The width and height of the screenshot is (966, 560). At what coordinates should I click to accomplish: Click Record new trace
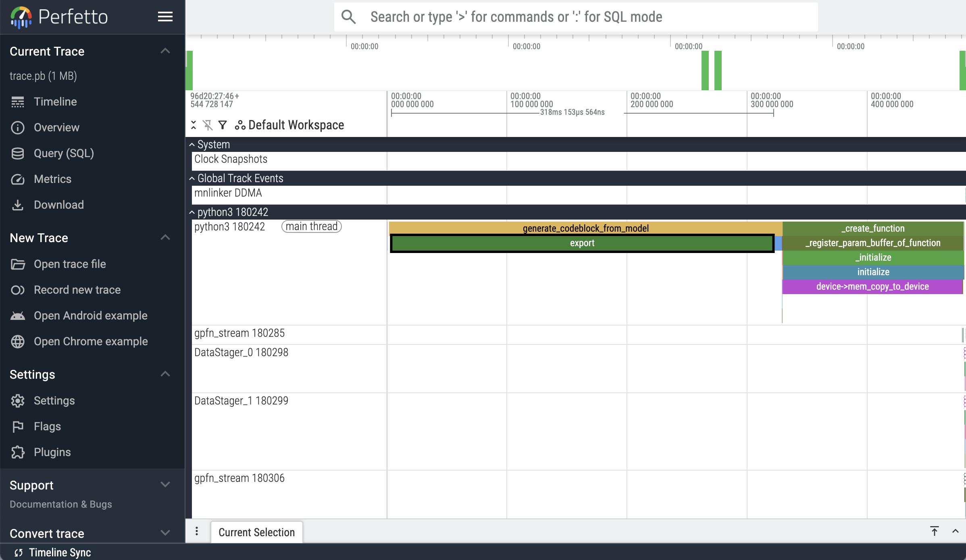point(77,290)
